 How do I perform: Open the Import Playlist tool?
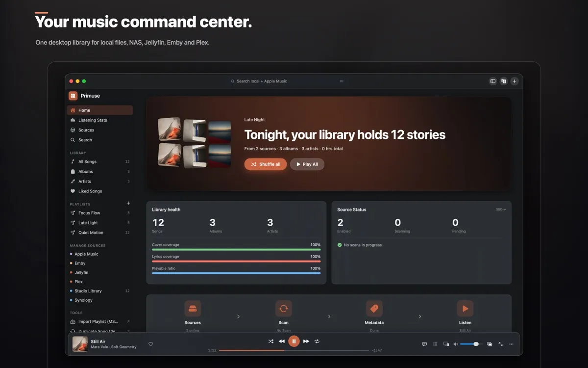tap(100, 321)
